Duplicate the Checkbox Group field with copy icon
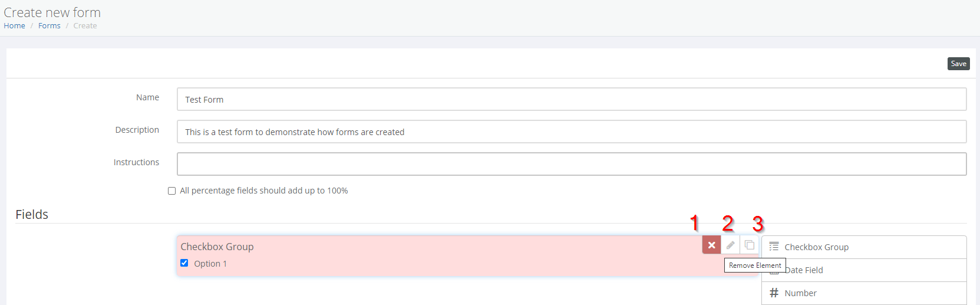Screen dimensions: 980x305 point(749,245)
